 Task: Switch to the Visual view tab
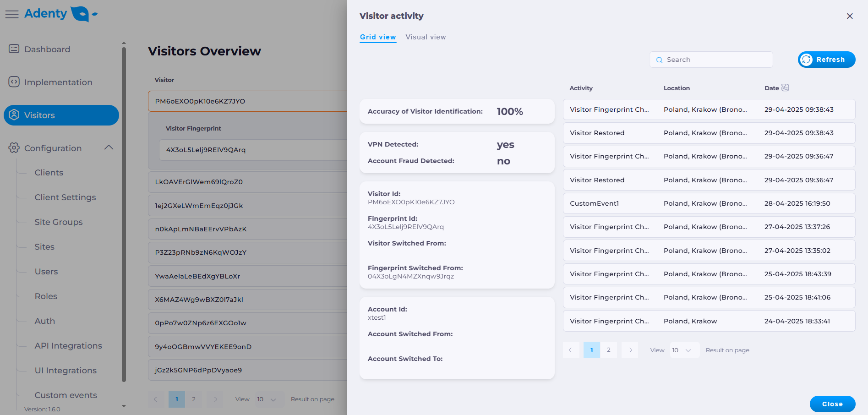pyautogui.click(x=426, y=37)
